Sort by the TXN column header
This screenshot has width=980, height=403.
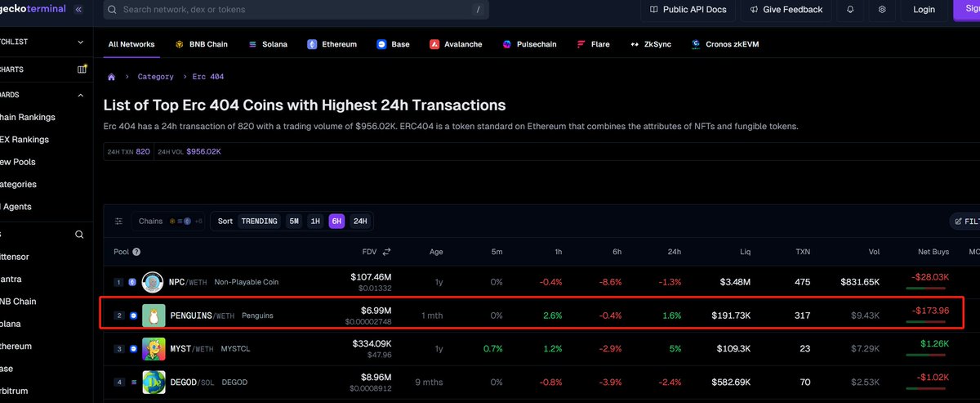802,252
